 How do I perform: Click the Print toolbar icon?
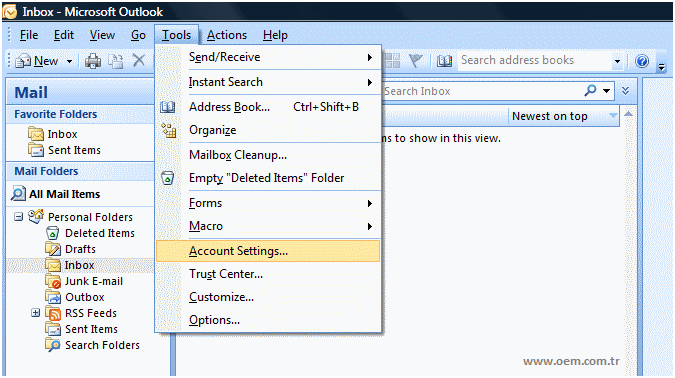coord(93,61)
